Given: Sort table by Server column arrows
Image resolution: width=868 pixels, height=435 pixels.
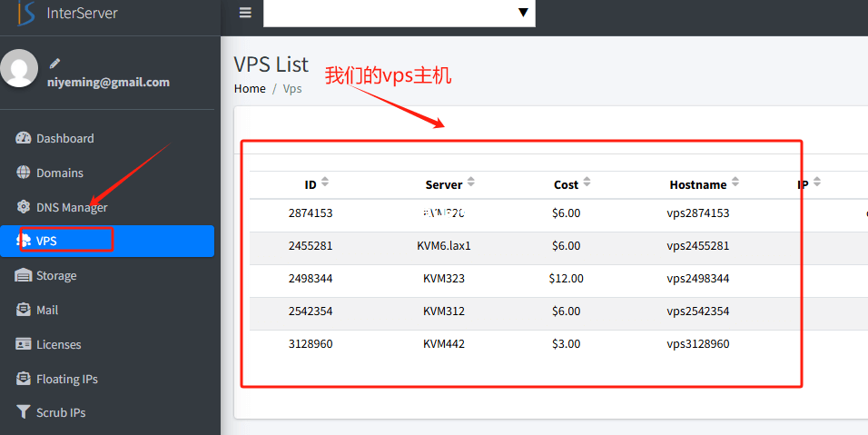Looking at the screenshot, I should [471, 182].
